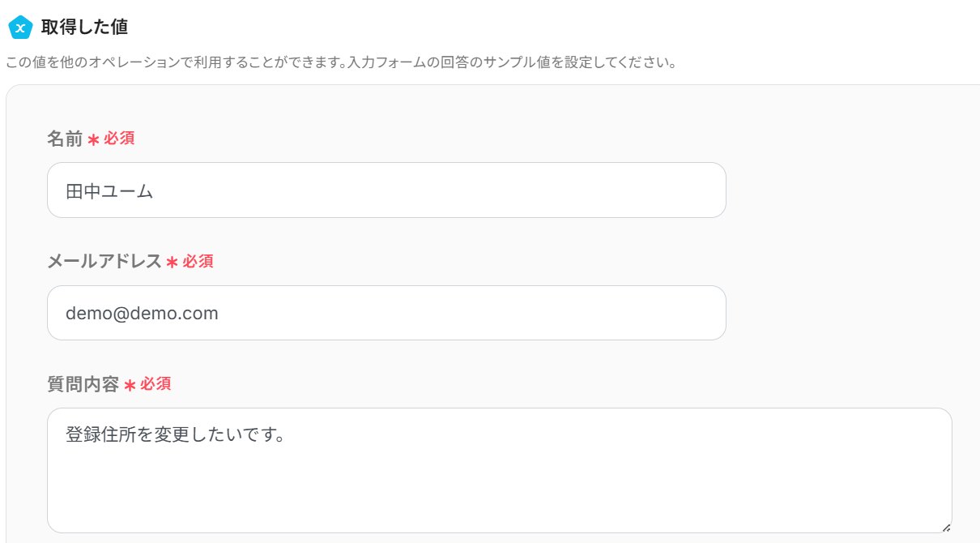
Task: Click the 田中ユーム sample text
Action: click(x=109, y=191)
